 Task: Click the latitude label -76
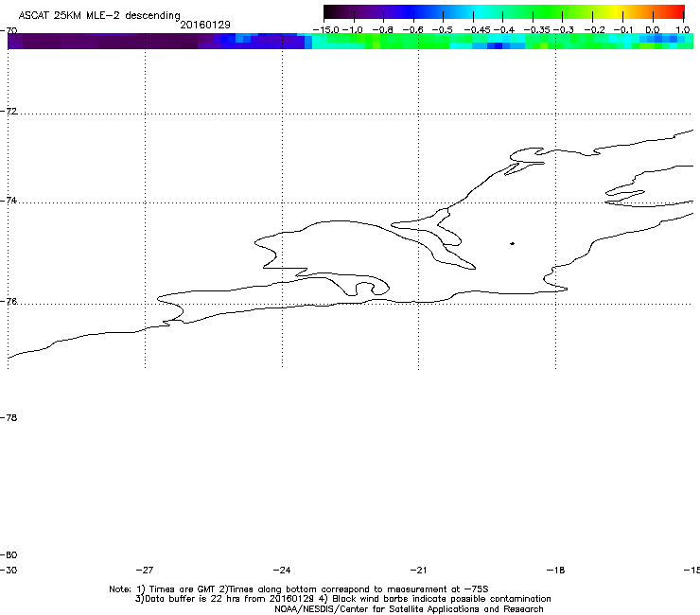[x=9, y=302]
